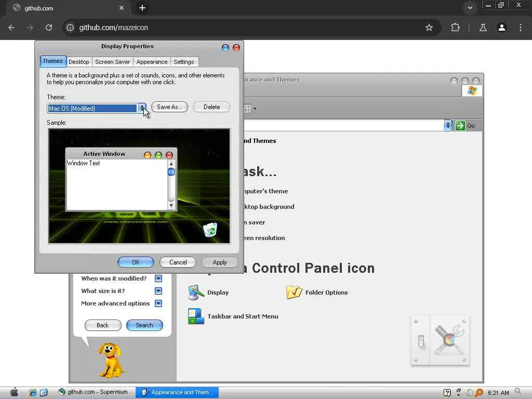Click the Explorer address bar field
Image resolution: width=532 pixels, height=399 pixels.
[x=343, y=126]
